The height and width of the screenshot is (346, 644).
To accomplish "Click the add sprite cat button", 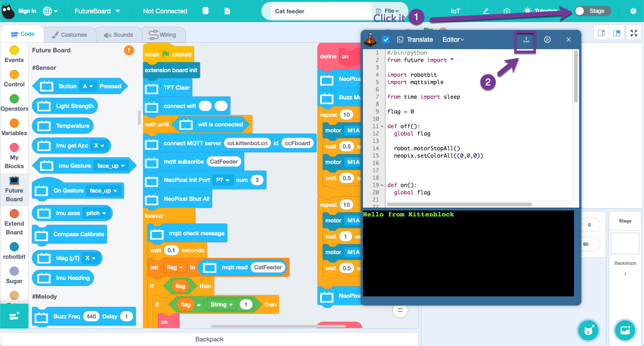I will [588, 330].
